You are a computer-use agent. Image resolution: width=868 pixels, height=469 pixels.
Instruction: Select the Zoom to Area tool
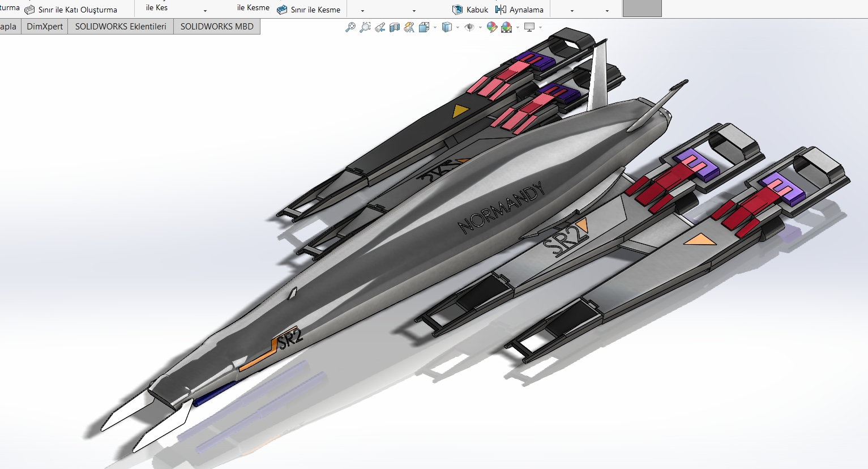coord(365,27)
